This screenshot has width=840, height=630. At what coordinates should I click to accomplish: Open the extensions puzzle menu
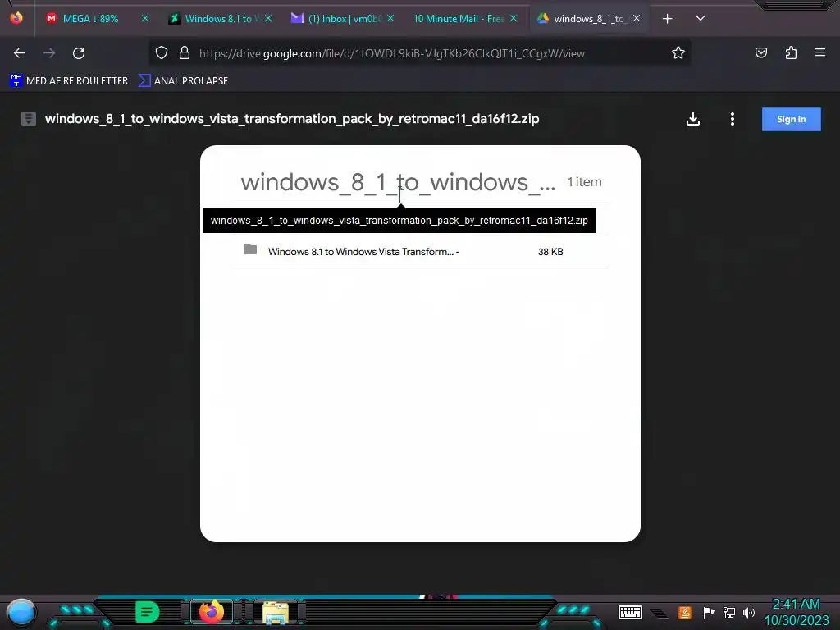[791, 53]
